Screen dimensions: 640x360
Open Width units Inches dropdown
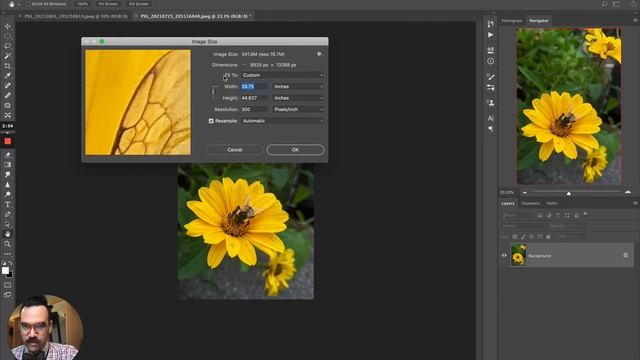[x=298, y=87]
